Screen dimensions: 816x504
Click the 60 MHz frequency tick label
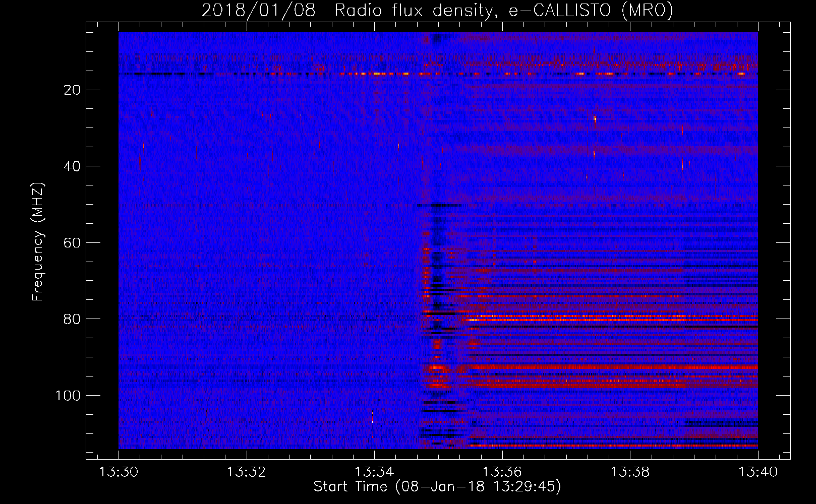click(73, 243)
